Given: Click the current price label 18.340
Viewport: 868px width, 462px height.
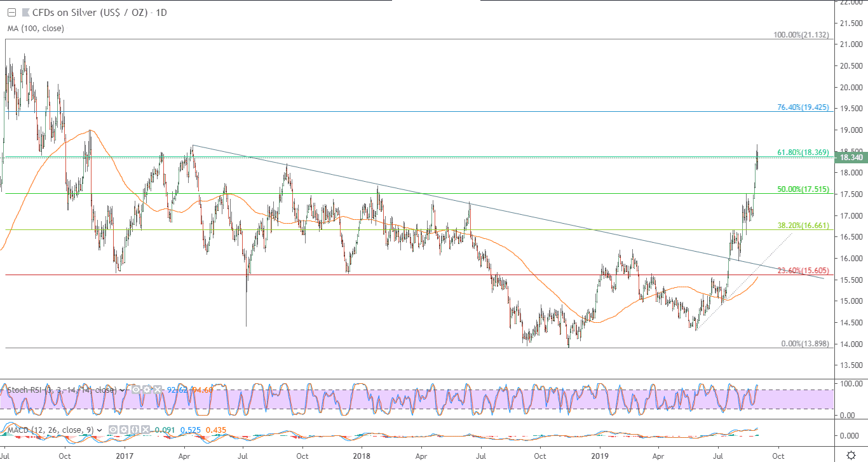Looking at the screenshot, I should [850, 157].
